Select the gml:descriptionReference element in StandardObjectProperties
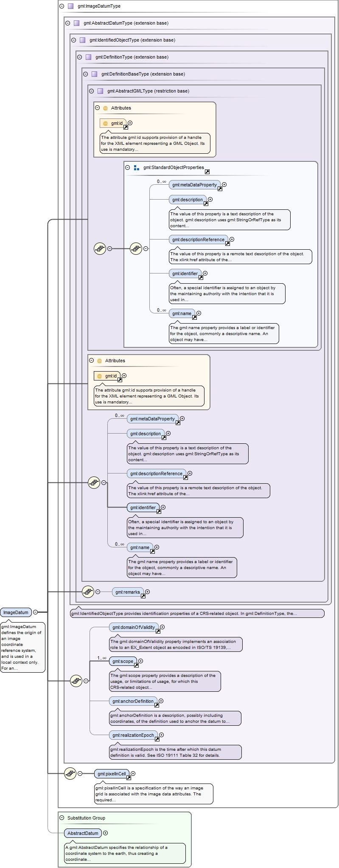Screen dimensions: 339x868 pos(199,240)
